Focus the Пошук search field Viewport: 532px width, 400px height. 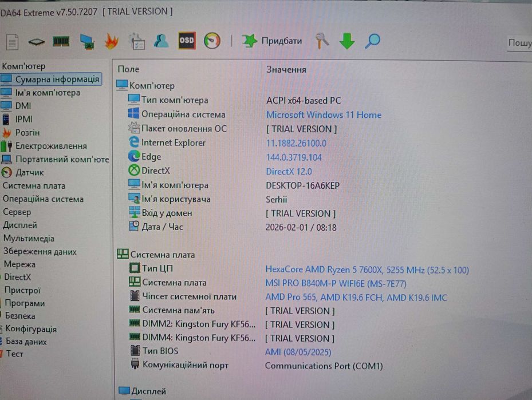coord(519,43)
